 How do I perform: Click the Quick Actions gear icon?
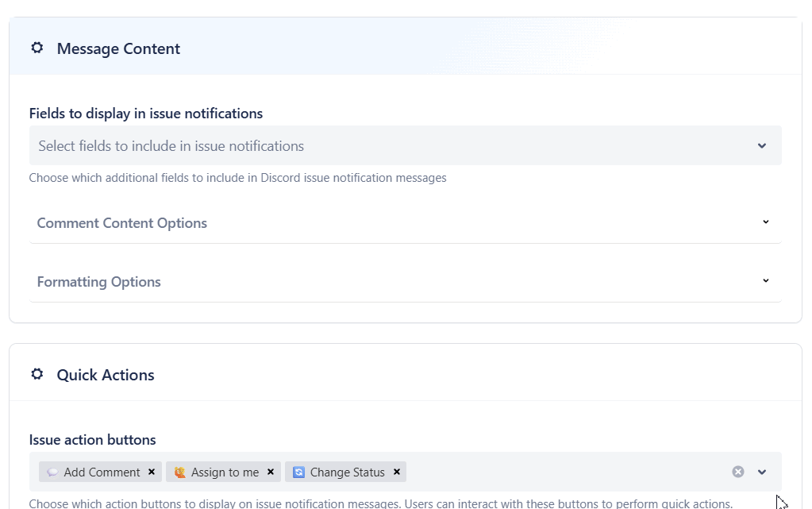point(37,374)
